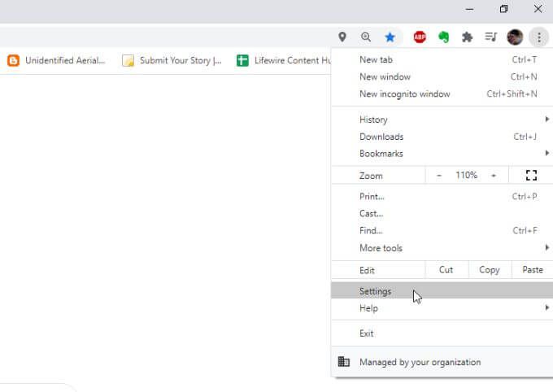Choose Cast... from the menu

[442, 213]
